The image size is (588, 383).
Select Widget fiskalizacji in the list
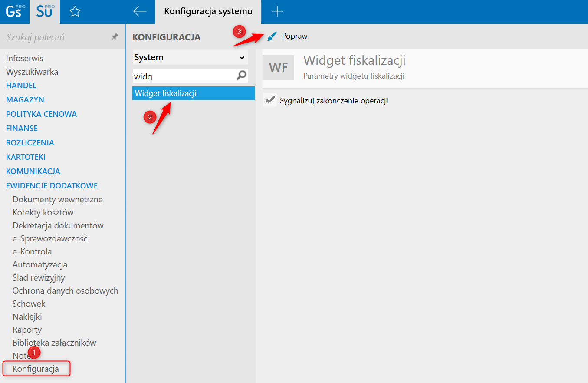point(194,93)
